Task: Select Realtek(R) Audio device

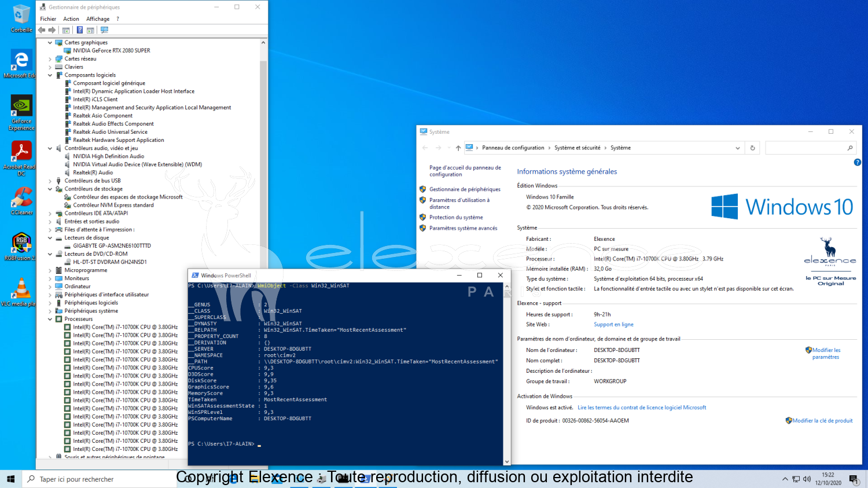Action: pos(93,173)
